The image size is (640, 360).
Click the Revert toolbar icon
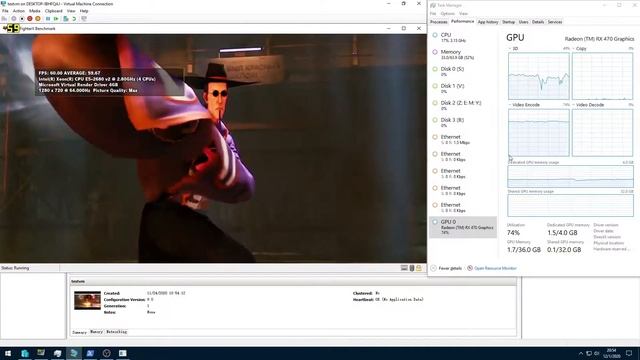coord(74,18)
